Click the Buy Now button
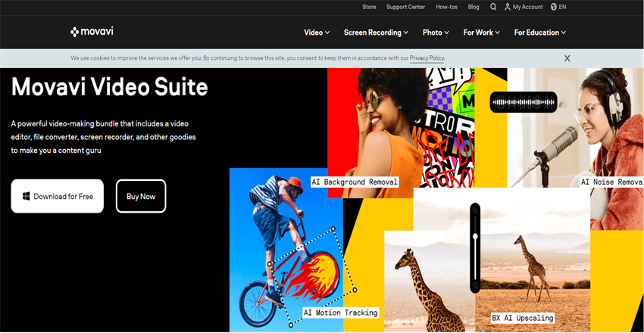Screen dimensions: 644x333 pos(141,196)
